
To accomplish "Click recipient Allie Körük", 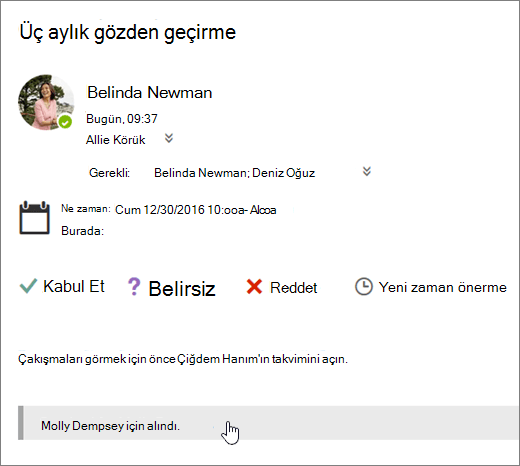I will point(115,140).
